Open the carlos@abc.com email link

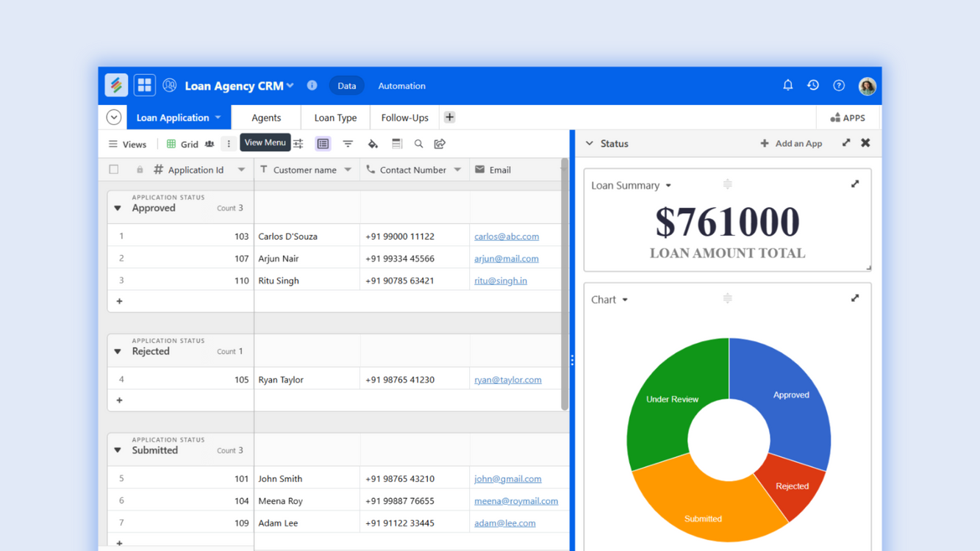tap(507, 237)
